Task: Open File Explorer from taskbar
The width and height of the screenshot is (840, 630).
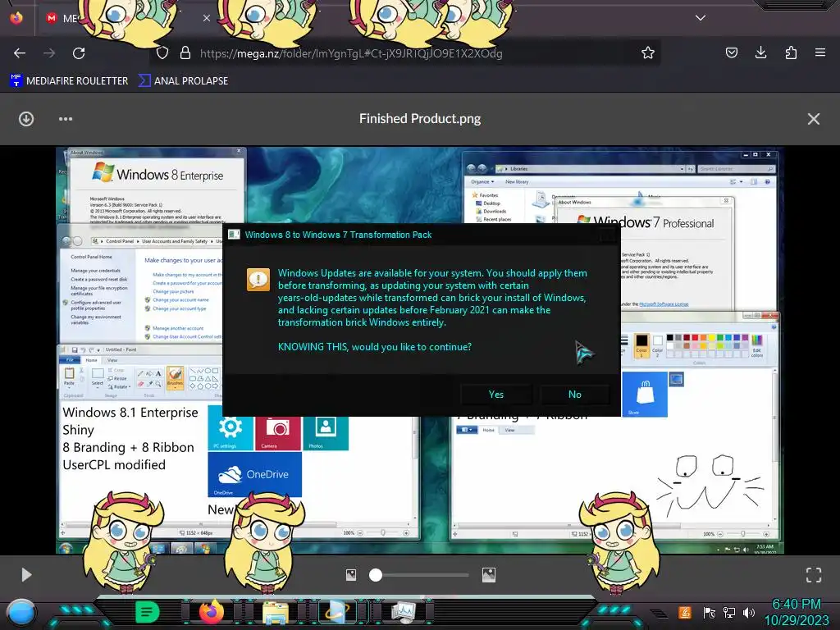Action: [276, 612]
